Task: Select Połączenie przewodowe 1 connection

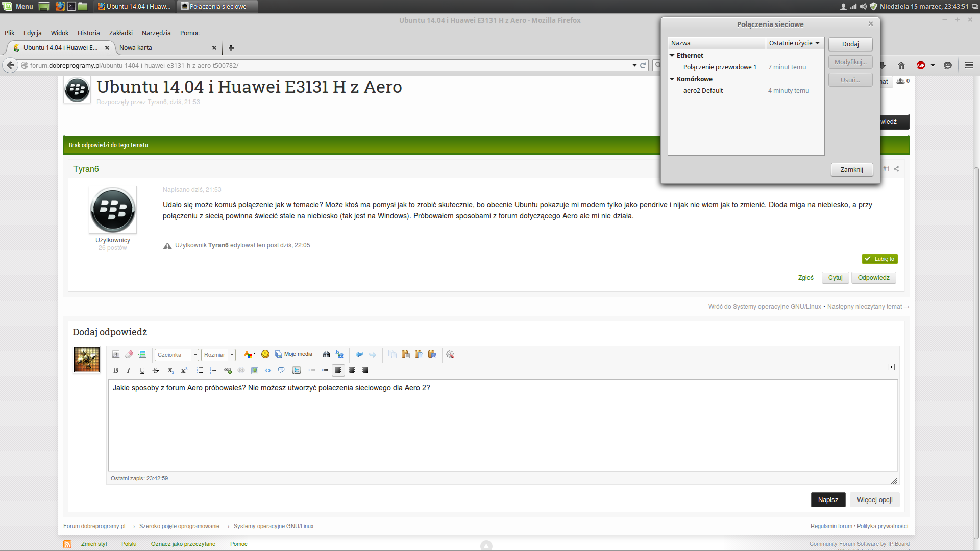Action: coord(746,67)
